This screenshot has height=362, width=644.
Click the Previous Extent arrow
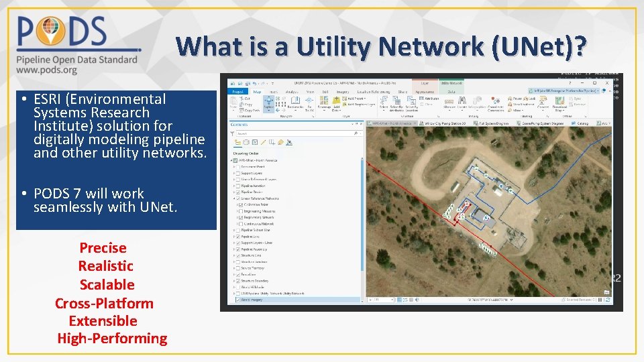(278, 111)
